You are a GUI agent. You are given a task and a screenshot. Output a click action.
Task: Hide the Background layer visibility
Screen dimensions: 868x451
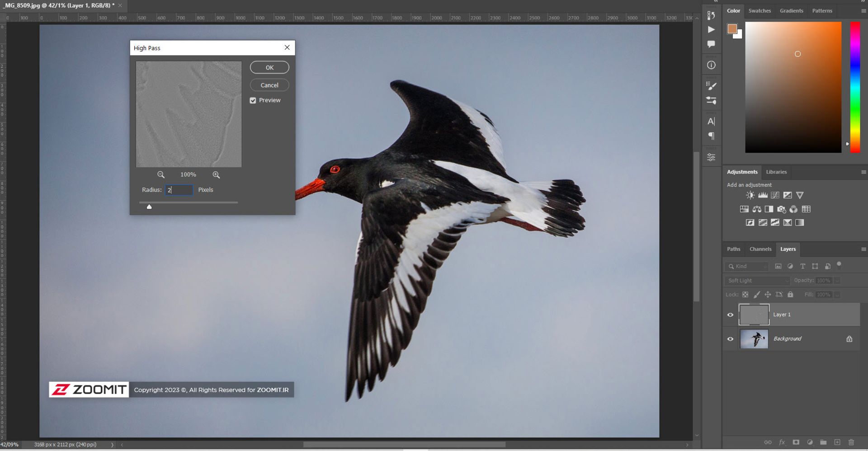[x=730, y=339]
